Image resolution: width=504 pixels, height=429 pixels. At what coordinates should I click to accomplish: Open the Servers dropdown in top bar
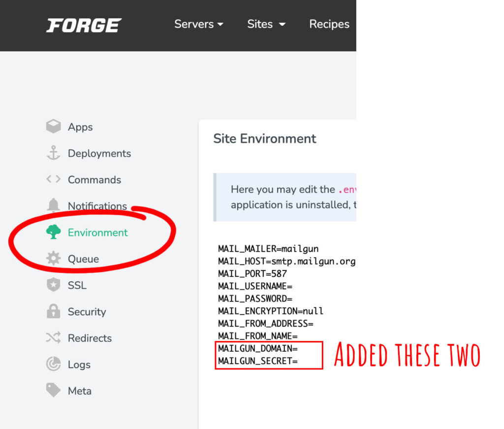(x=199, y=24)
